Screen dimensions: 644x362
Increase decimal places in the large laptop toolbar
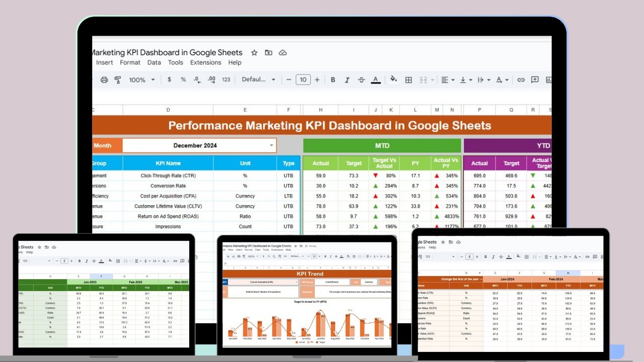(211, 79)
